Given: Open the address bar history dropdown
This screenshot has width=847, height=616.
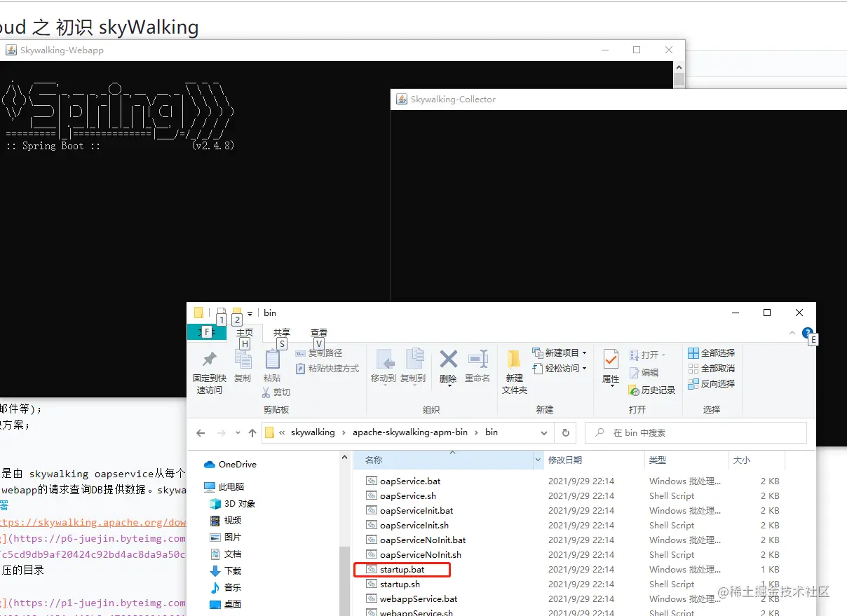Looking at the screenshot, I should coord(546,433).
